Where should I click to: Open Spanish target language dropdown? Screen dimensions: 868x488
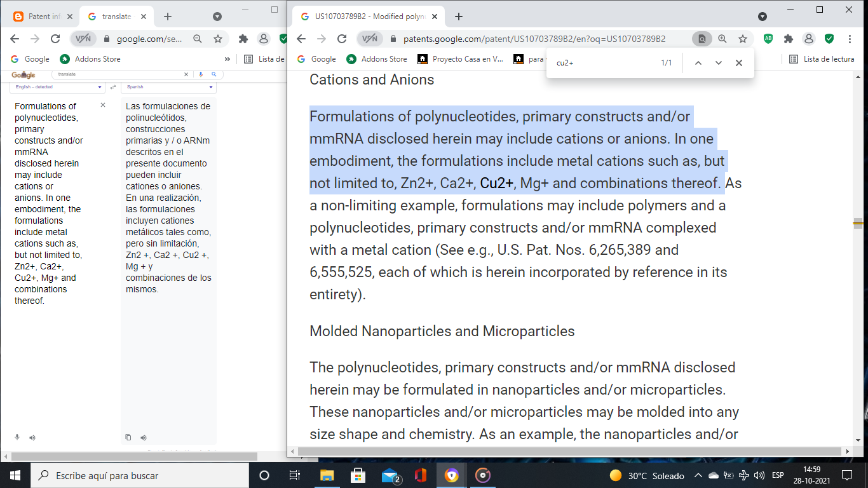tap(168, 87)
